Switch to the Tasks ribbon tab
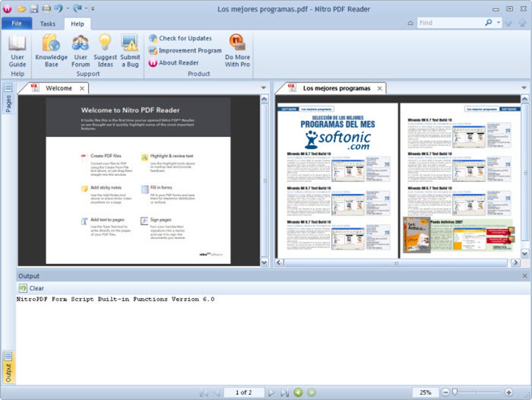The width and height of the screenshot is (532, 400). point(47,24)
